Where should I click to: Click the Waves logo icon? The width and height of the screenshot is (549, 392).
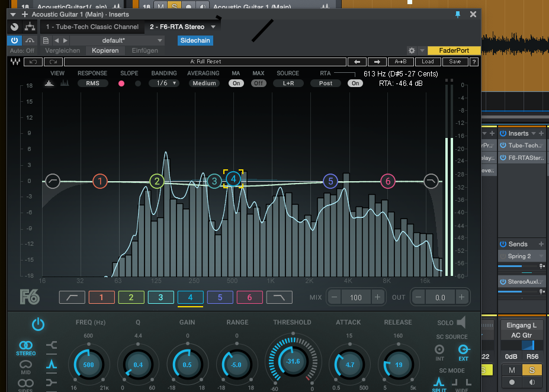coord(15,62)
